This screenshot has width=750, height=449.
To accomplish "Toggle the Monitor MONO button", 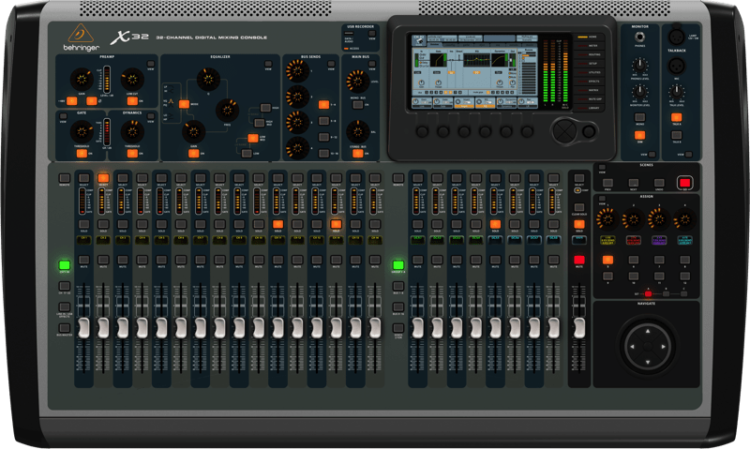I will point(640,117).
